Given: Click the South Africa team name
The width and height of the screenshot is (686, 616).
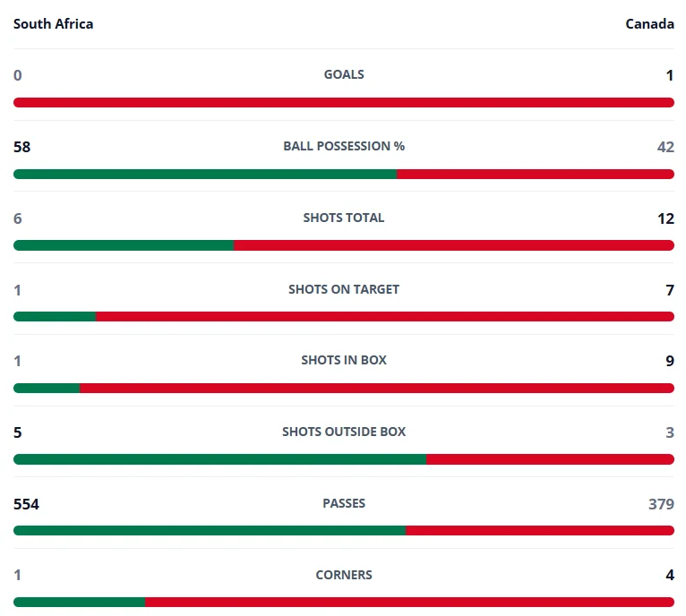Looking at the screenshot, I should click(x=53, y=23).
